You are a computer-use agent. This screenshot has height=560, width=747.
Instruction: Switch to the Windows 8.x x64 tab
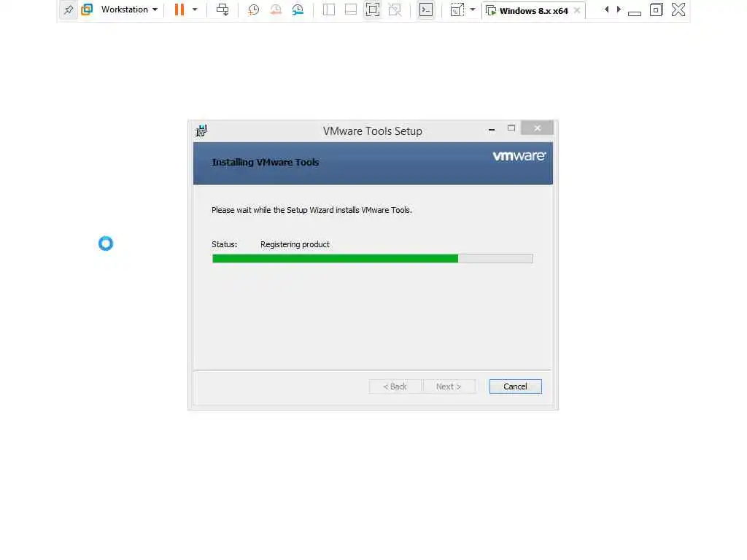[x=533, y=10]
